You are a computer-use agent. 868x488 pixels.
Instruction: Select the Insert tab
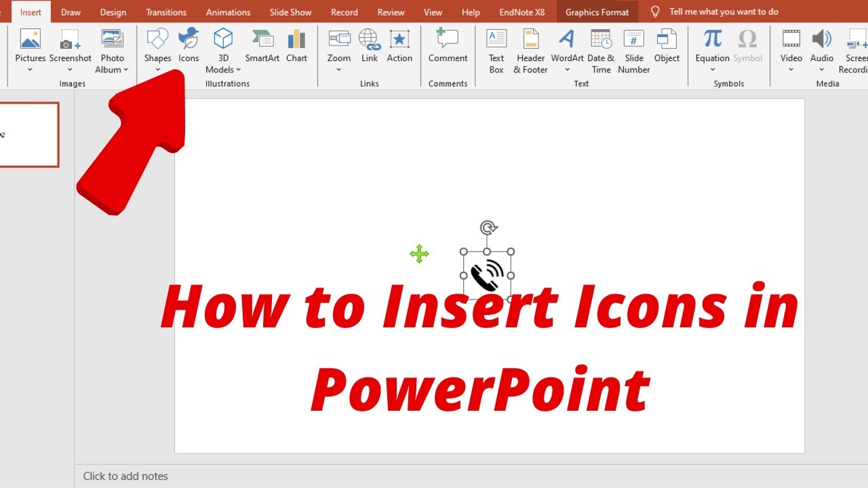31,12
